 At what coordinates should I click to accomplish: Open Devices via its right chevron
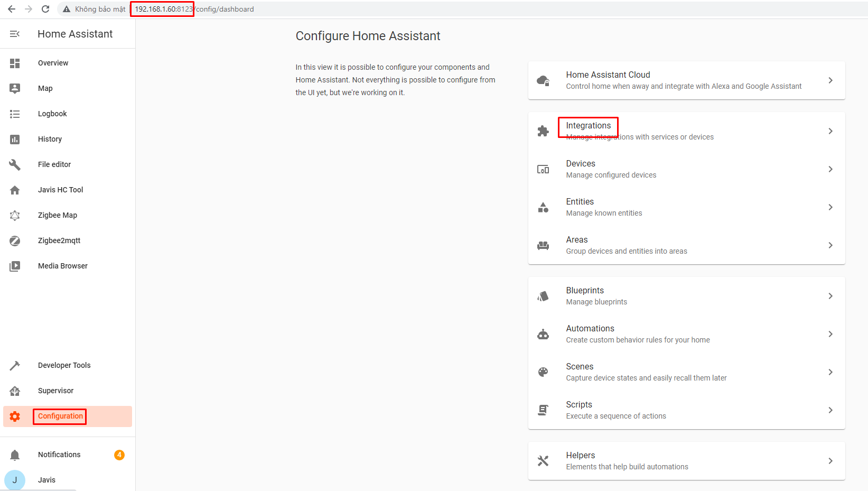pyautogui.click(x=830, y=169)
